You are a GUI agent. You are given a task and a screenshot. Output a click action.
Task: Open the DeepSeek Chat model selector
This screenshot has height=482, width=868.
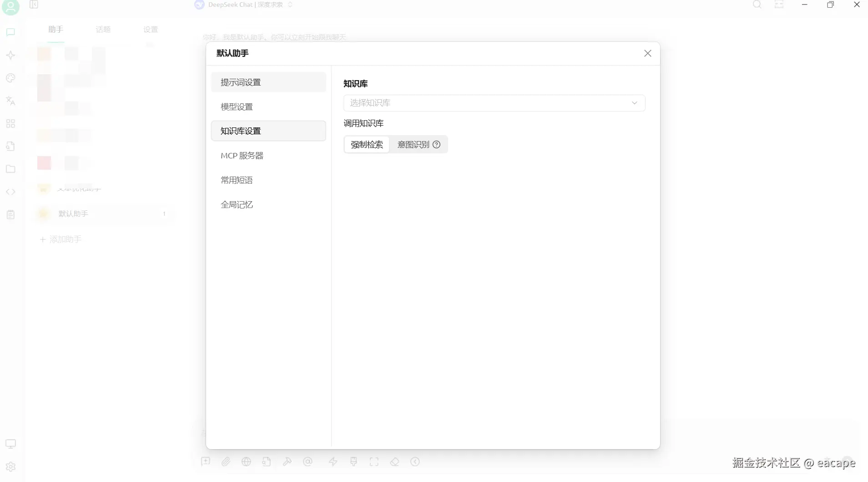point(243,5)
